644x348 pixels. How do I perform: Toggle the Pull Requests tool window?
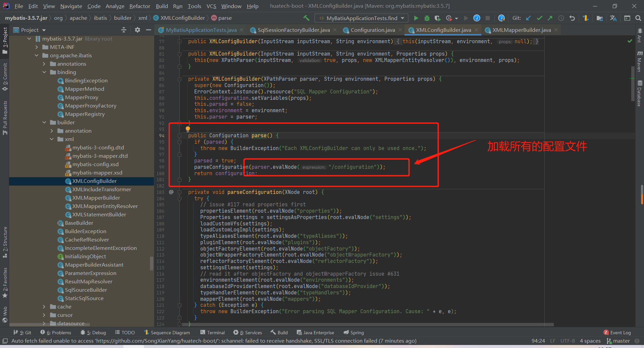point(5,118)
